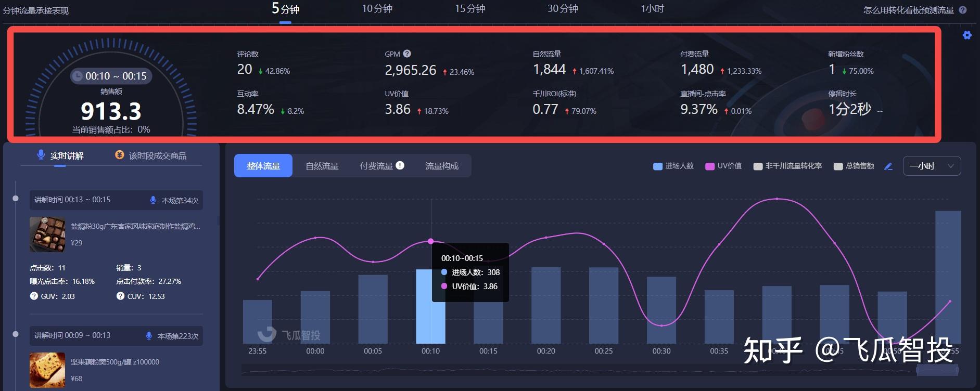Open the settings gear icon
Image resolution: width=980 pixels, height=391 pixels.
click(967, 35)
